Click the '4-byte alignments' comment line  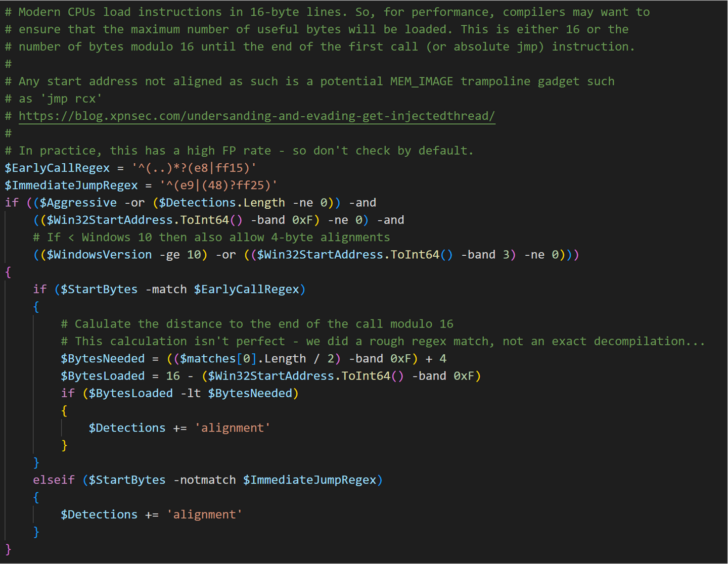[211, 237]
